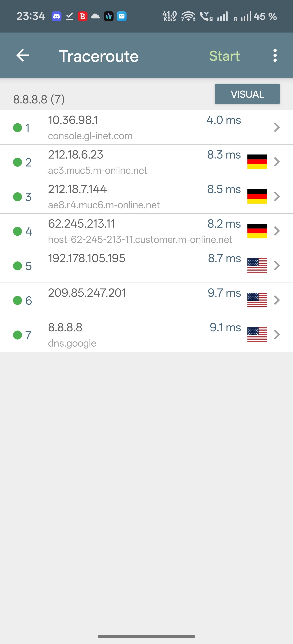Expand hop 1 details chevron
293x644 pixels.
point(277,127)
